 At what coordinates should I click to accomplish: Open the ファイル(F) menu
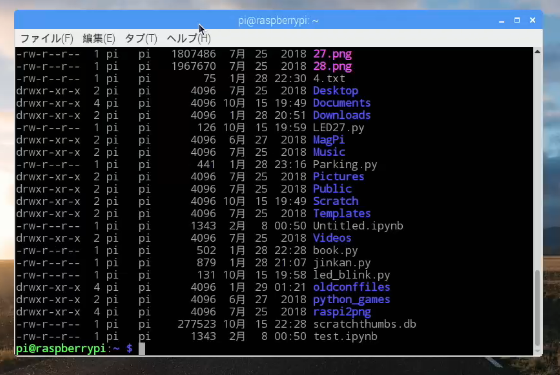pos(47,38)
